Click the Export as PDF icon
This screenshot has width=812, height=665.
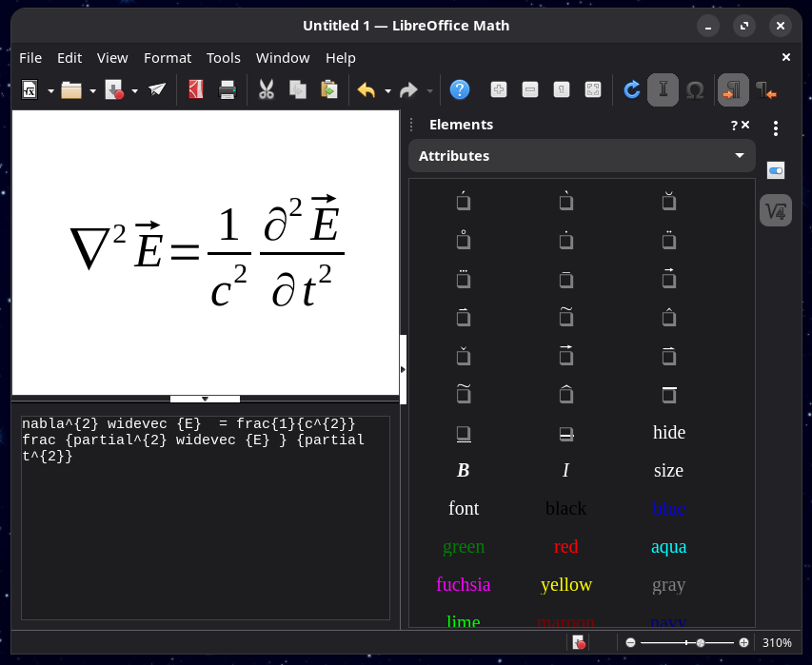pyautogui.click(x=196, y=90)
